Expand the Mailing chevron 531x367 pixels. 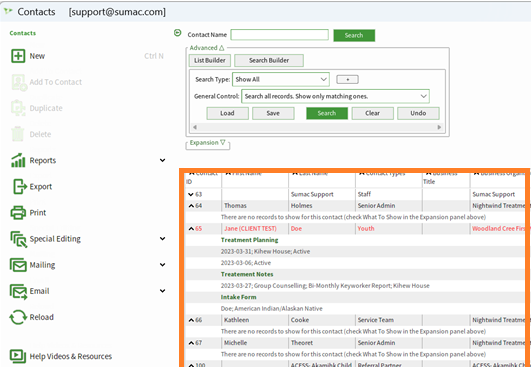[x=163, y=265]
